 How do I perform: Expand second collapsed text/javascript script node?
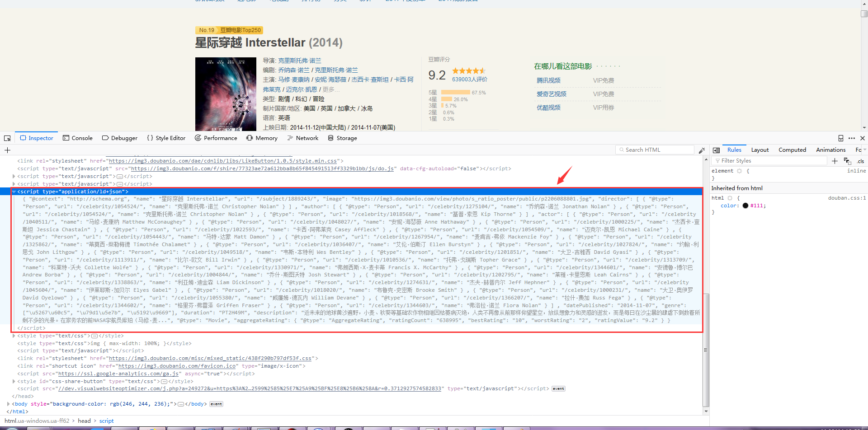14,184
